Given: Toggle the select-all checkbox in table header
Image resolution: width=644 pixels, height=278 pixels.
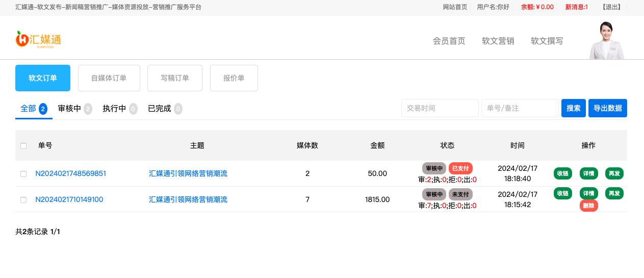Looking at the screenshot, I should (23, 146).
